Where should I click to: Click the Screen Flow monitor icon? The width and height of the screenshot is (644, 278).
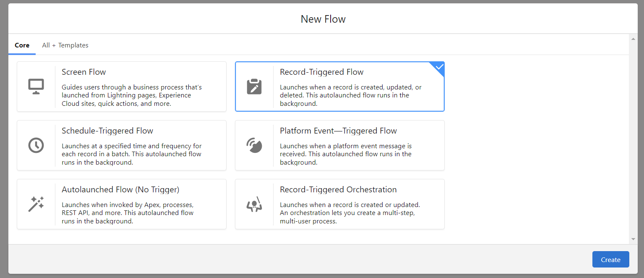(x=36, y=87)
